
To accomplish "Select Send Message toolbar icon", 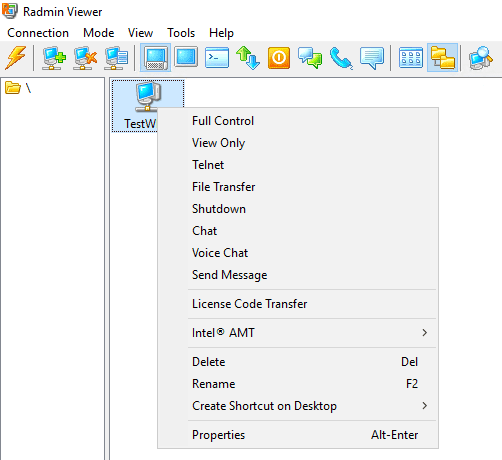I will tap(372, 57).
